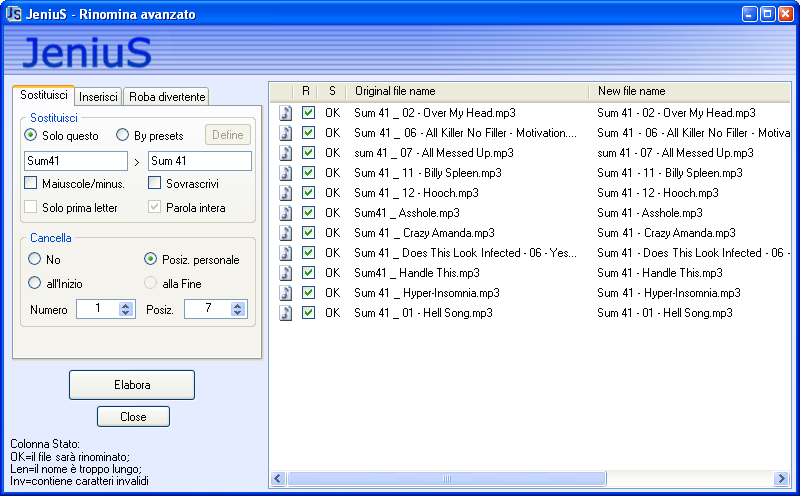Click the right arrow of horizontal scrollbar
This screenshot has height=496, width=800.
(781, 479)
